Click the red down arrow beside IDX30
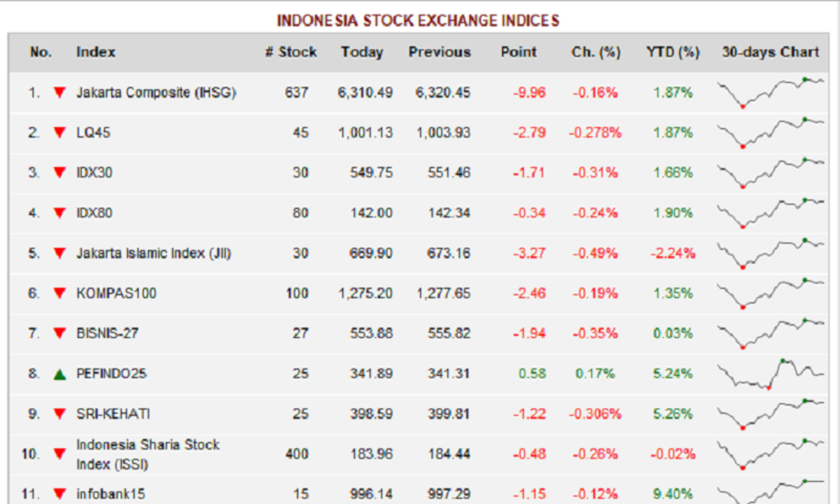The width and height of the screenshot is (840, 504). click(59, 172)
